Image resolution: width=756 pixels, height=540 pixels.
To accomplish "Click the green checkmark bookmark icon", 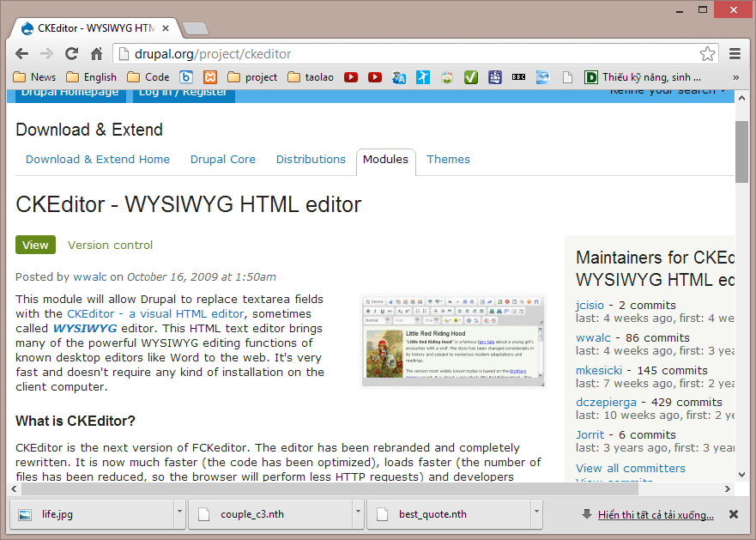I will (x=471, y=77).
